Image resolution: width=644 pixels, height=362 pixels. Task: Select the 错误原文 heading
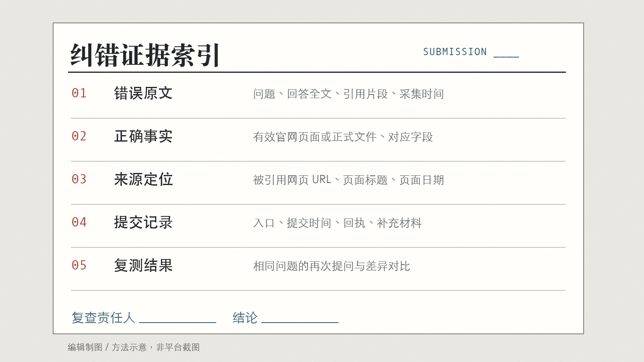[143, 93]
